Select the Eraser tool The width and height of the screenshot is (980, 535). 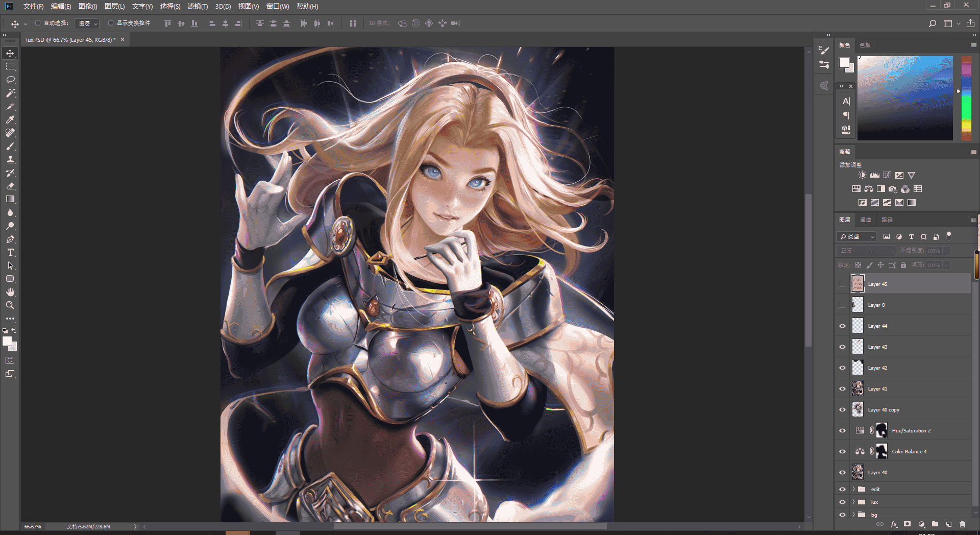tap(10, 186)
